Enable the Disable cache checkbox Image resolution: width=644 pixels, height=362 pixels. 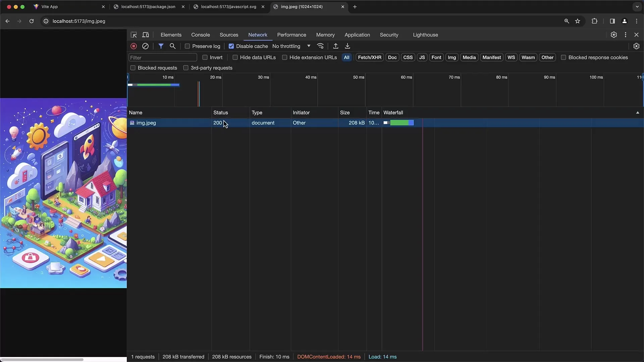click(x=231, y=46)
